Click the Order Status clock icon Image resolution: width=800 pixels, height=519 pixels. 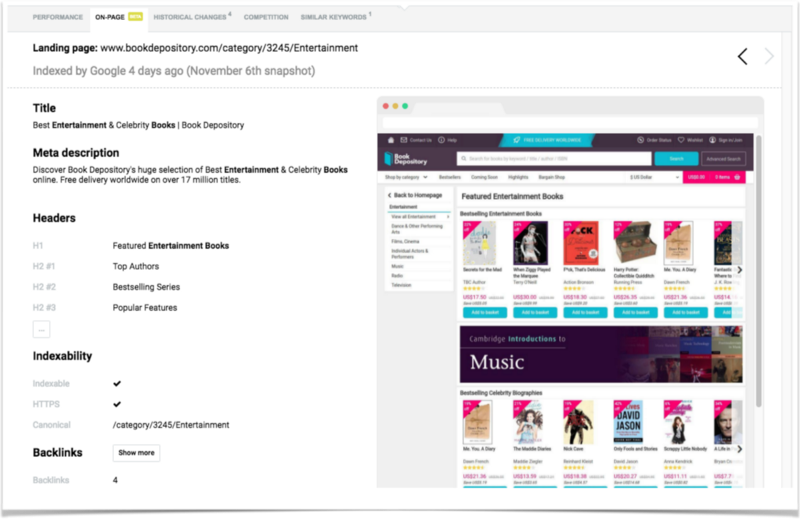point(640,140)
